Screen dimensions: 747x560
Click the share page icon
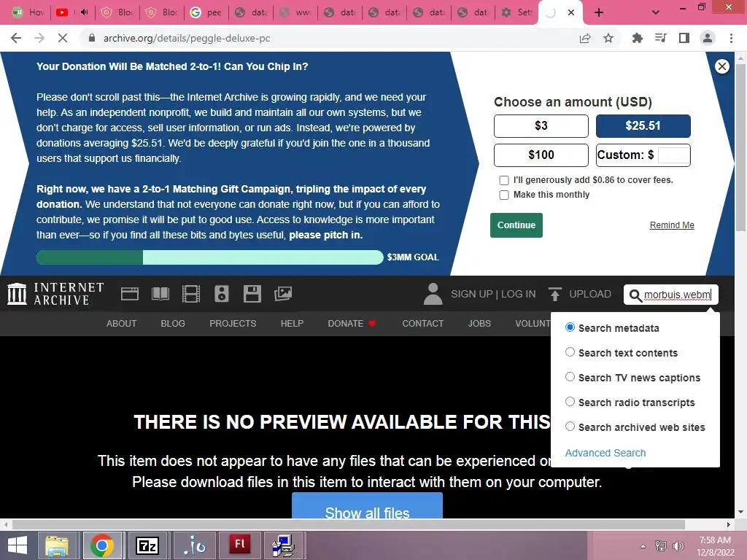(x=585, y=38)
